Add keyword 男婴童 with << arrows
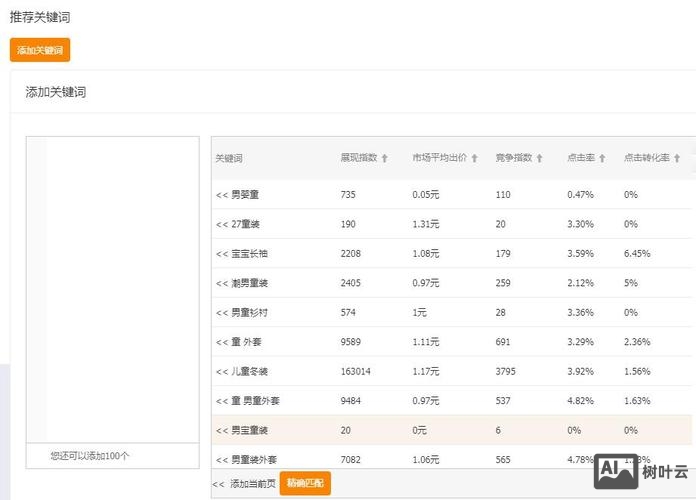 click(x=222, y=194)
